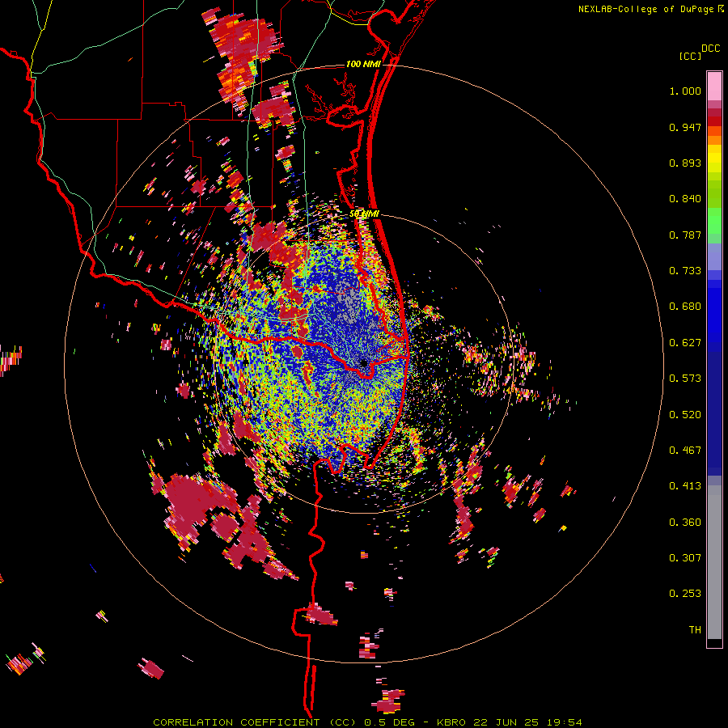728x728 pixels.
Task: Click the 0.680 value on color scale
Action: click(685, 307)
